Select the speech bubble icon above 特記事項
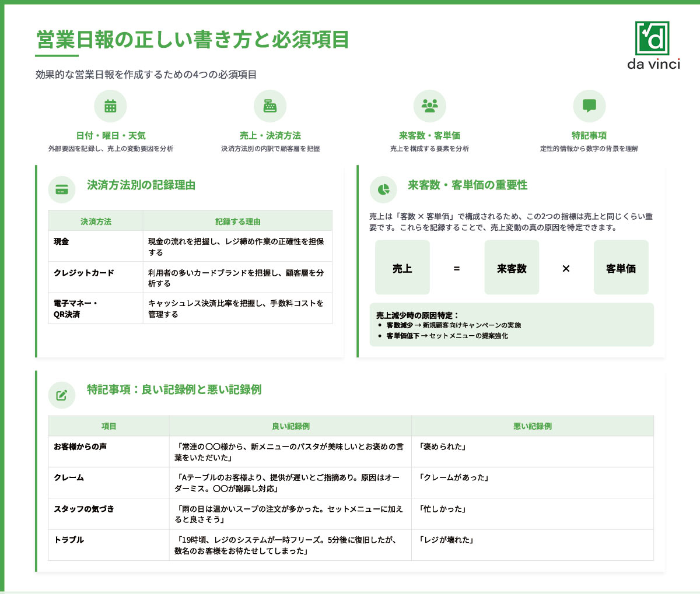This screenshot has width=700, height=594. (590, 106)
